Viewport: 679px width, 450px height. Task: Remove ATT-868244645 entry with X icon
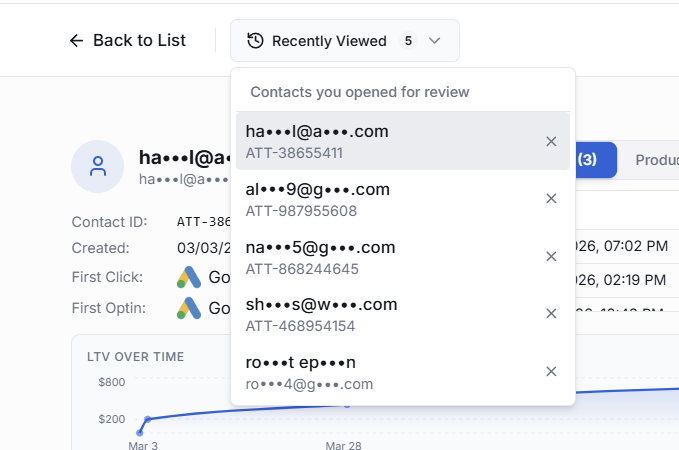pyautogui.click(x=551, y=256)
